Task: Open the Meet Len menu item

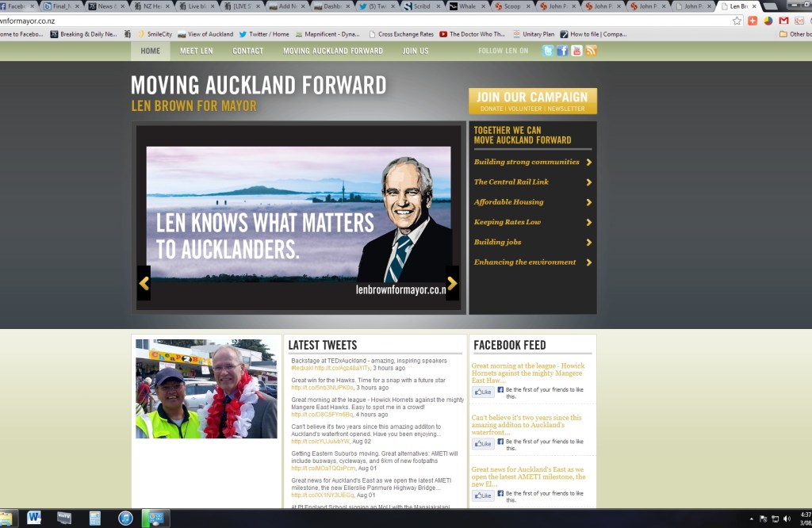Action: tap(196, 51)
